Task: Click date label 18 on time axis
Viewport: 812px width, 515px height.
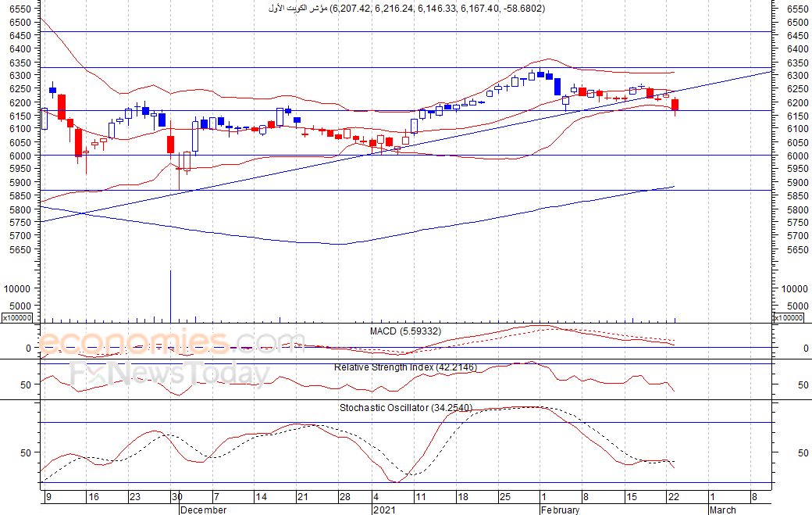Action: (x=463, y=497)
